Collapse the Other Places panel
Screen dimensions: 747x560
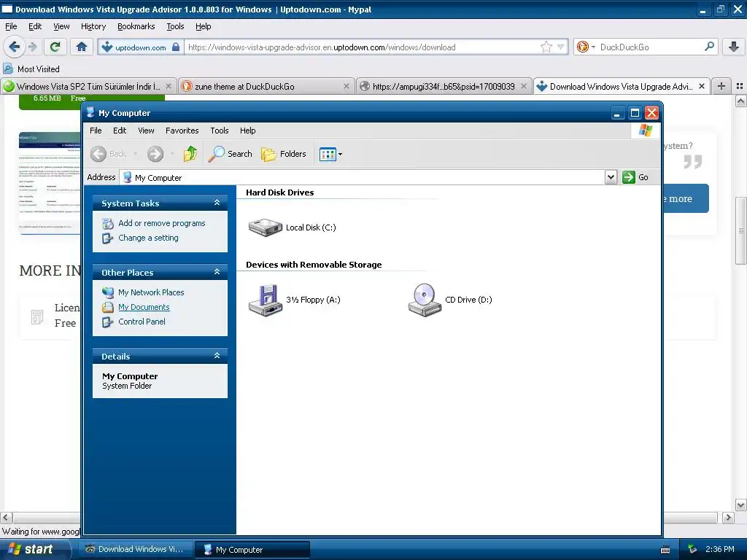(217, 272)
